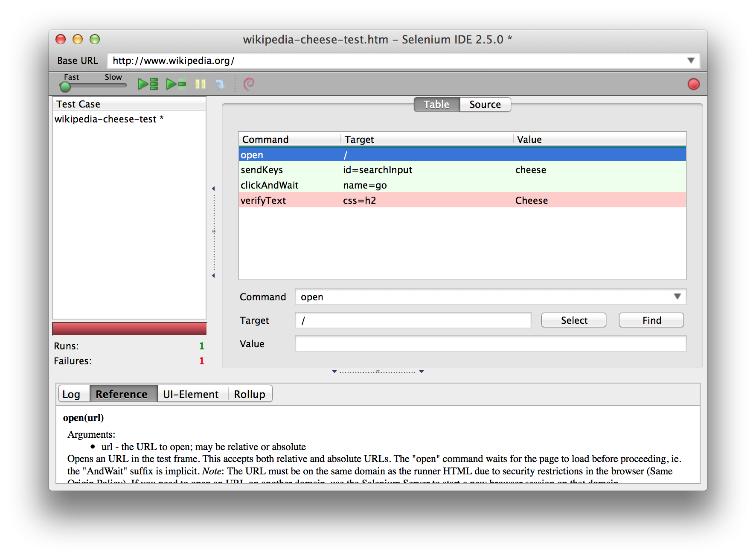Switch to the Source tab

tap(485, 105)
